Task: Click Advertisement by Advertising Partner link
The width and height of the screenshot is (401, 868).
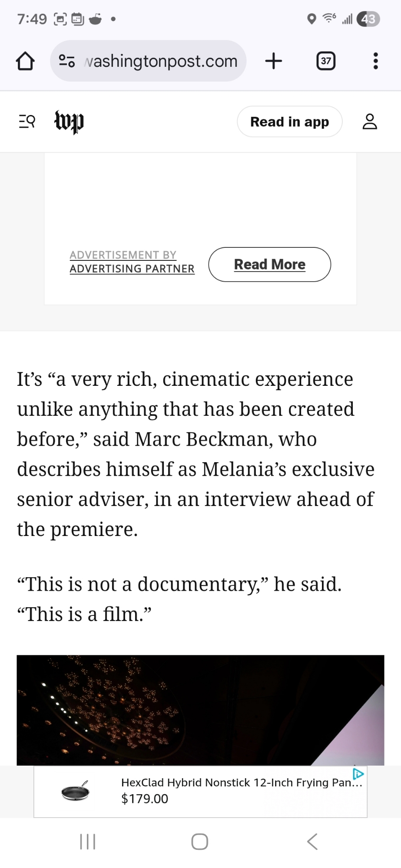Action: pyautogui.click(x=132, y=262)
